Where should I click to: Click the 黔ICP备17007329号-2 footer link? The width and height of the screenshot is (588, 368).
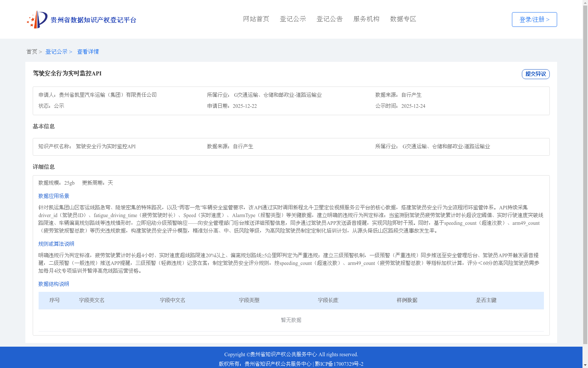tap(339, 364)
